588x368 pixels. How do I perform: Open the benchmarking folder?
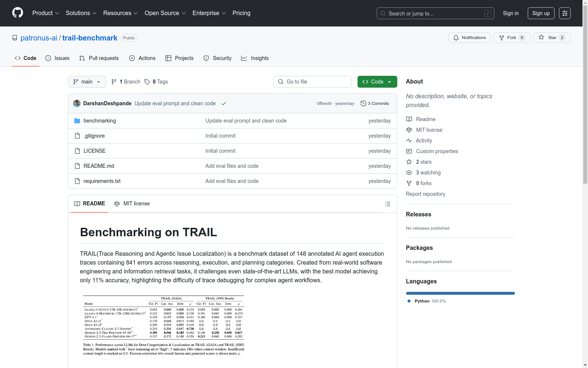click(x=100, y=121)
